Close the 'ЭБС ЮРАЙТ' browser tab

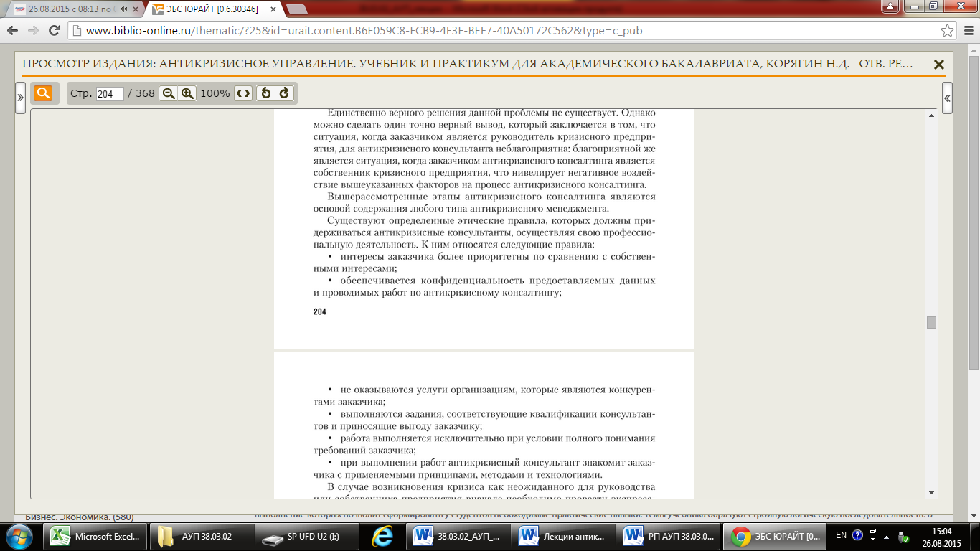click(x=273, y=9)
